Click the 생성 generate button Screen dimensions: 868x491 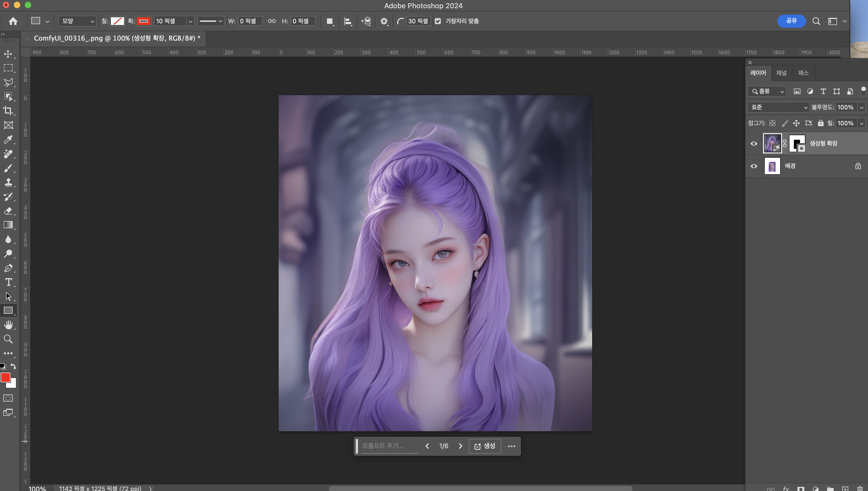point(485,446)
